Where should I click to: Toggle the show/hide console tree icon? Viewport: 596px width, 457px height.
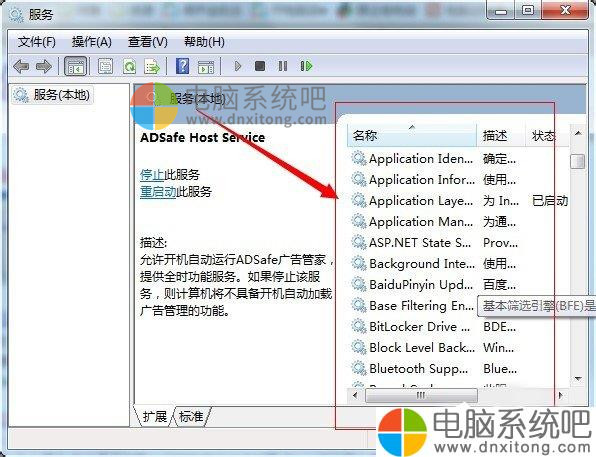pos(75,67)
